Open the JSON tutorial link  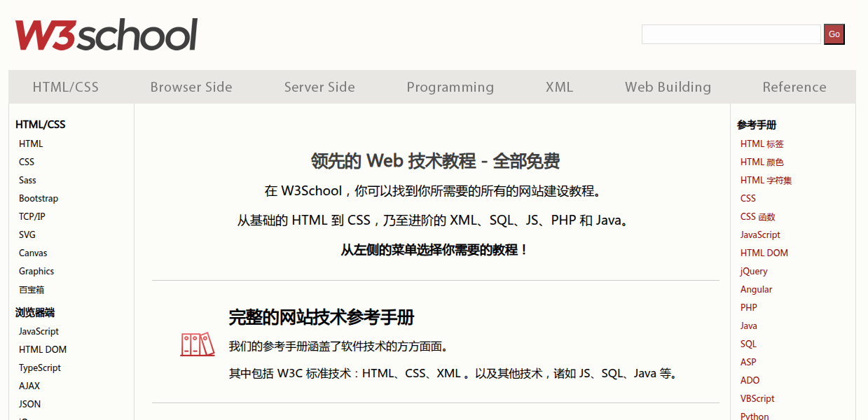(x=30, y=404)
